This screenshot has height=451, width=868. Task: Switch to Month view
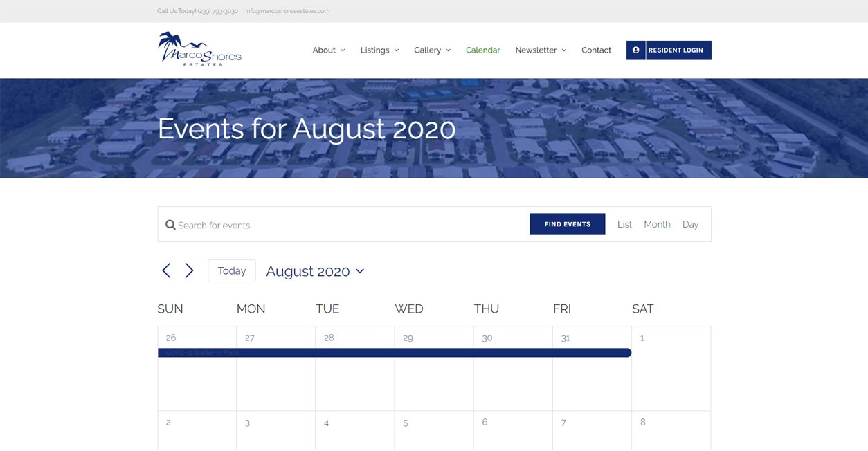click(x=657, y=224)
